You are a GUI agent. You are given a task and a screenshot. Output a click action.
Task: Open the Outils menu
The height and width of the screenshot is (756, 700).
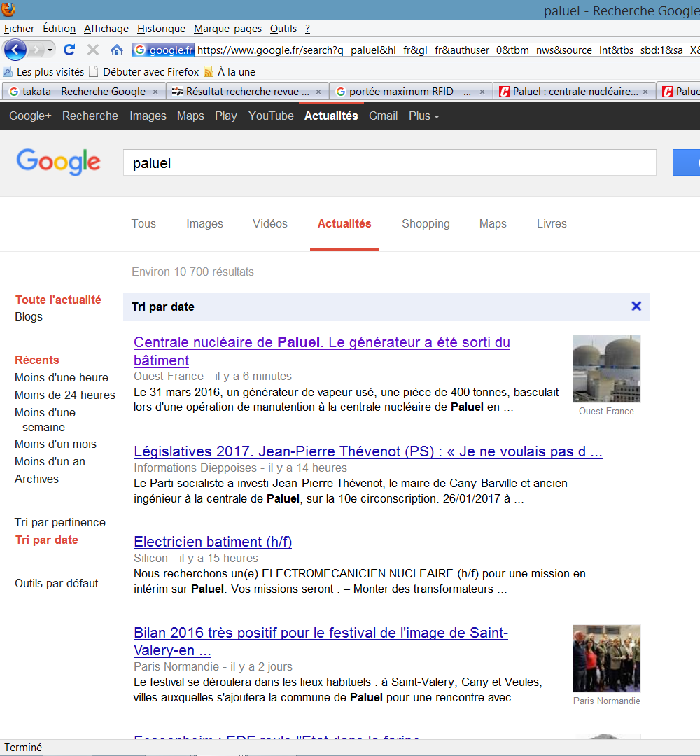click(283, 29)
